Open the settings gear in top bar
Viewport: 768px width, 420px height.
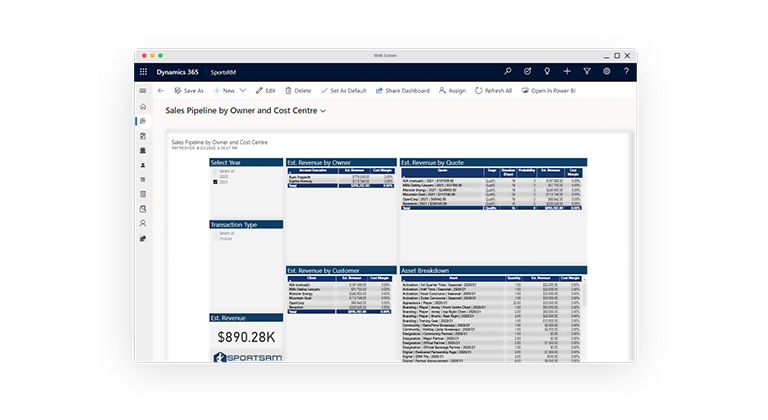(606, 72)
